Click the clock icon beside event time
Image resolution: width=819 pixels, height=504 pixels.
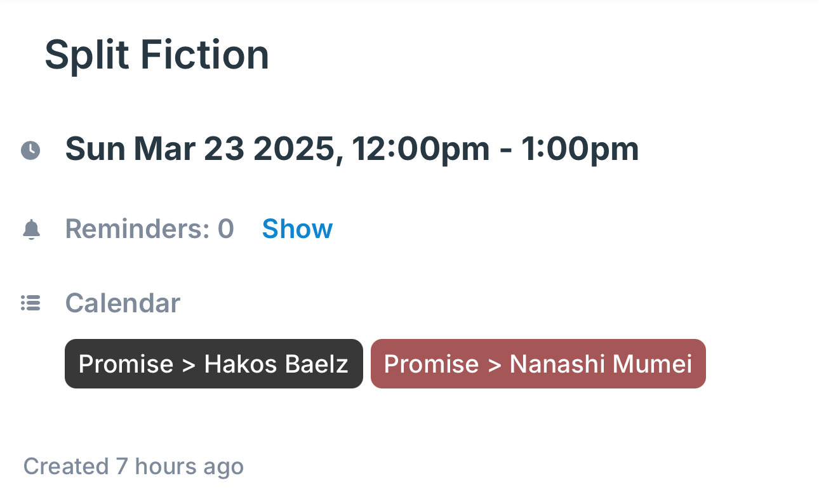click(30, 150)
